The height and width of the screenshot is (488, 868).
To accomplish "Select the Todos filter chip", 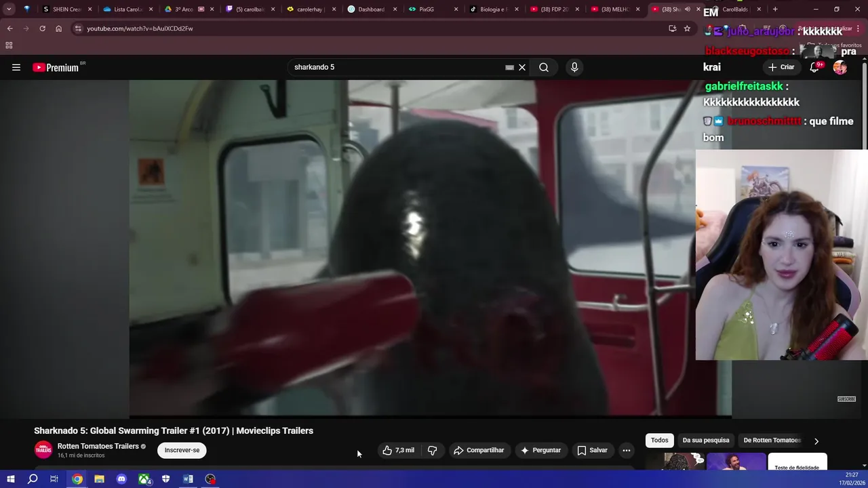I will pyautogui.click(x=659, y=440).
